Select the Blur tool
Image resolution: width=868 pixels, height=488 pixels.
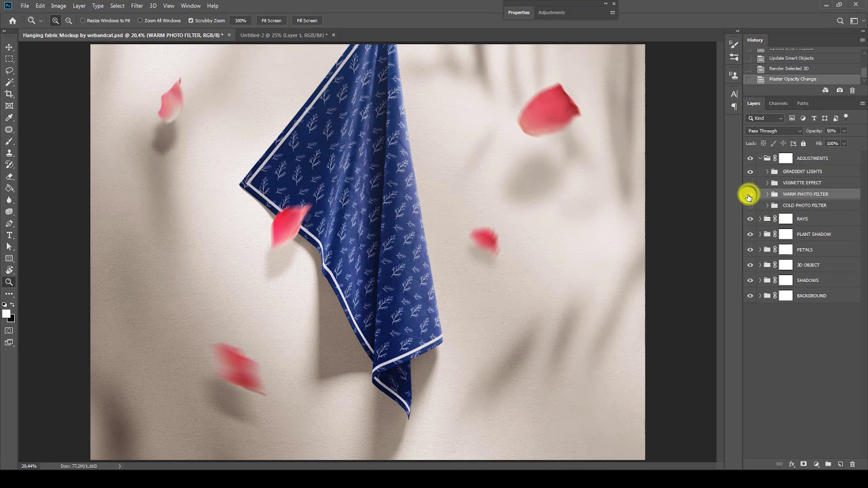(x=9, y=200)
